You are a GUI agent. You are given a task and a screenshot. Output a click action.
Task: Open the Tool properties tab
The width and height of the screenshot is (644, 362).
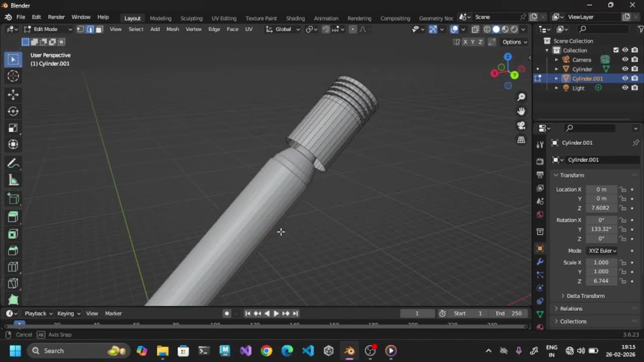540,145
